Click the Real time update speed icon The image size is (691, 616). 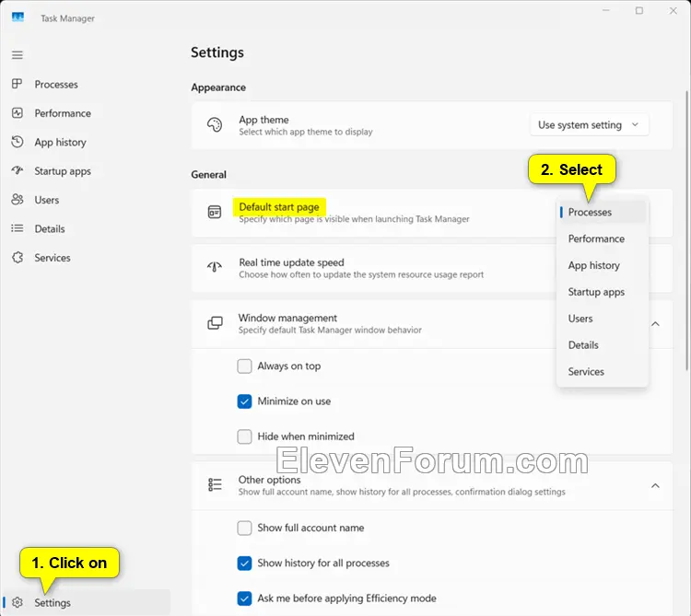pyautogui.click(x=215, y=267)
